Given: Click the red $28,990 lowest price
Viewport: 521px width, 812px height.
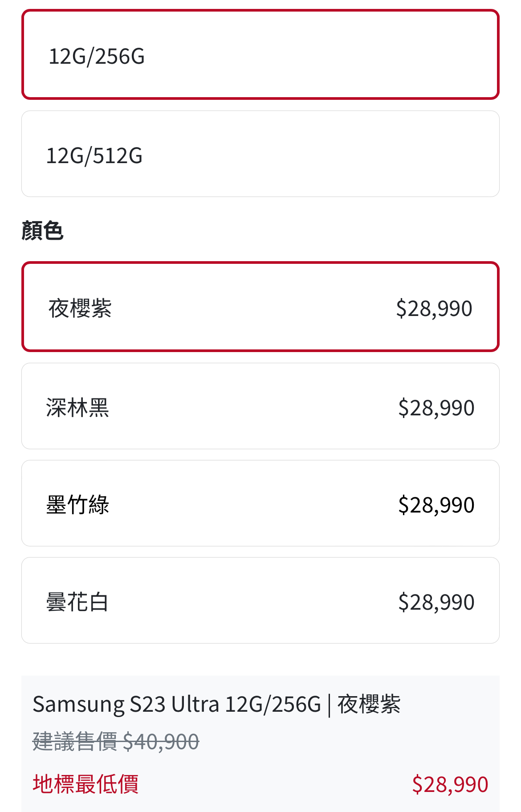Looking at the screenshot, I should click(450, 784).
